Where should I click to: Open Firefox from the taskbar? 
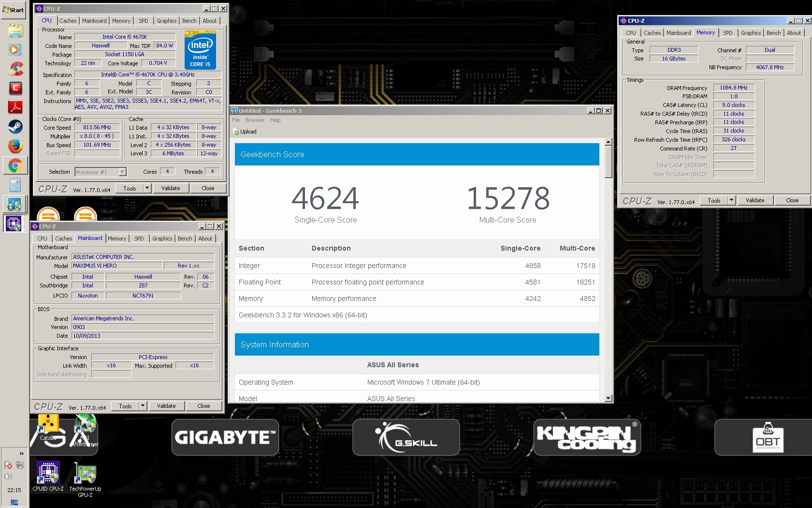point(15,146)
